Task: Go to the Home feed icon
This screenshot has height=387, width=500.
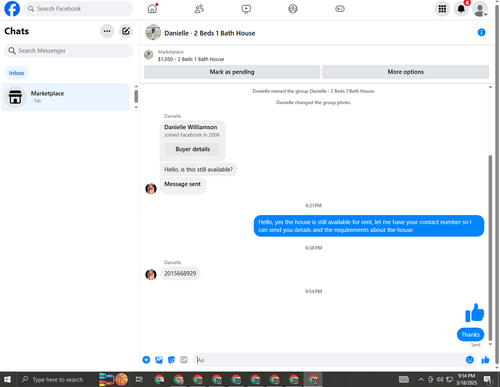Action: tap(152, 9)
